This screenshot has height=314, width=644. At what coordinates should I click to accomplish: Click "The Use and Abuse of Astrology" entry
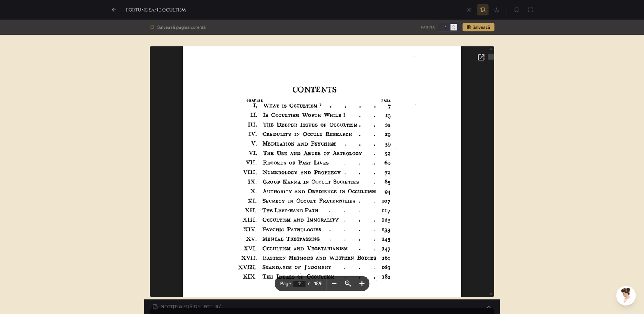point(312,154)
